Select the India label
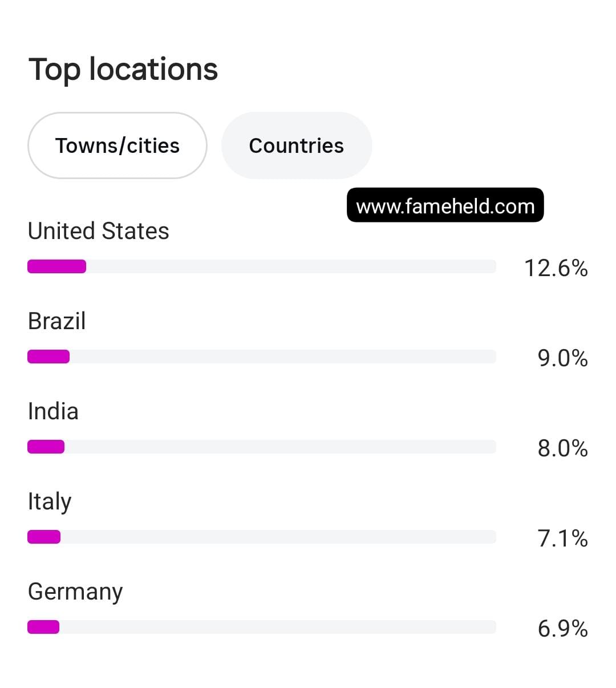Viewport: 616px width, 688px height. [53, 411]
